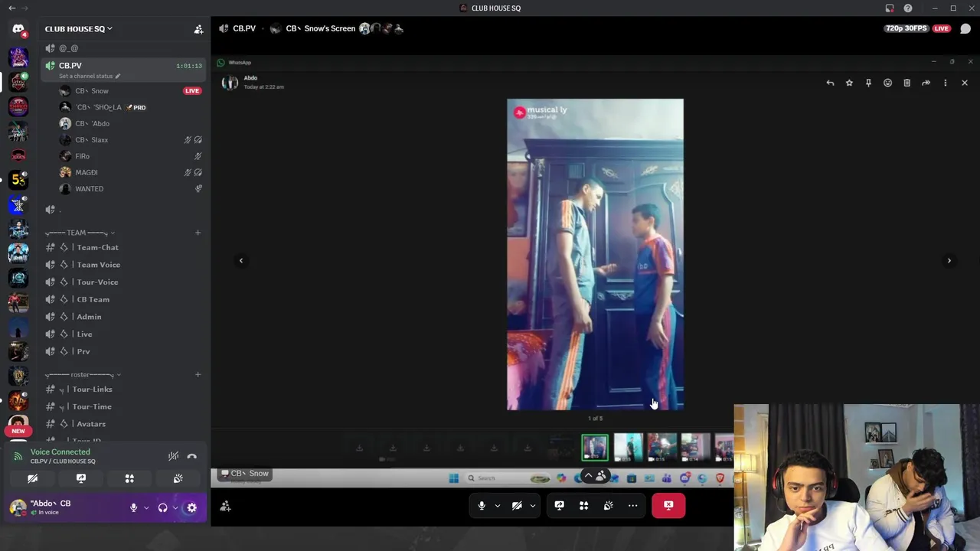
Task: Forward media with arrow icon in viewer
Action: [926, 83]
